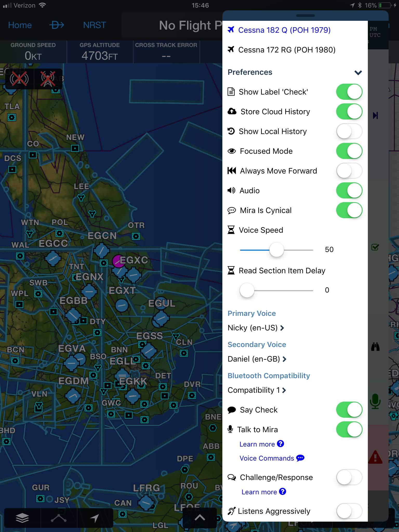The height and width of the screenshot is (532, 399).
Task: Tap the Ground Speed data field
Action: [x=33, y=52]
